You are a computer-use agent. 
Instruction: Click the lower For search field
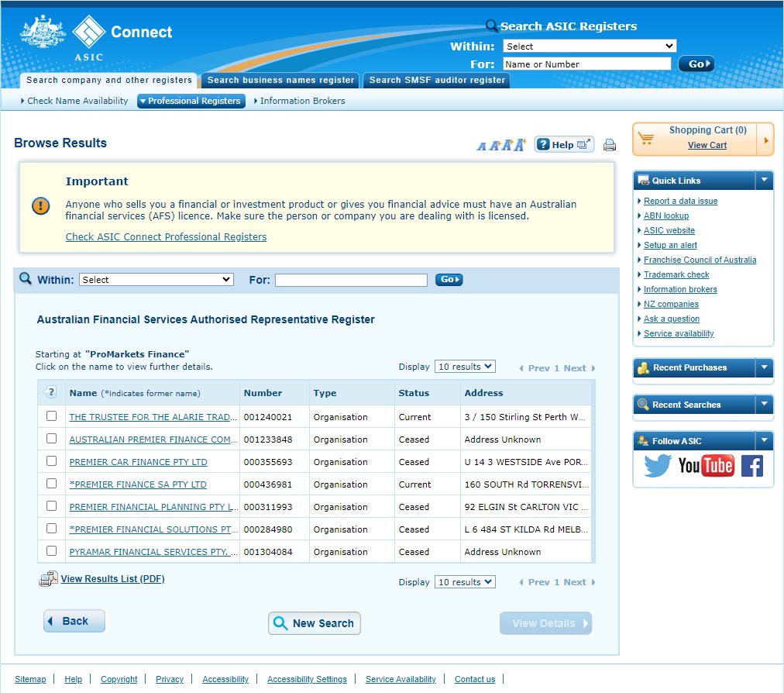point(351,280)
